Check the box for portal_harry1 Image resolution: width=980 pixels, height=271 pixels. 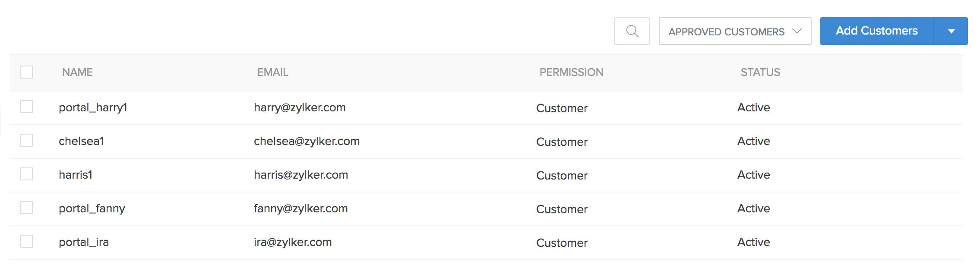(26, 107)
